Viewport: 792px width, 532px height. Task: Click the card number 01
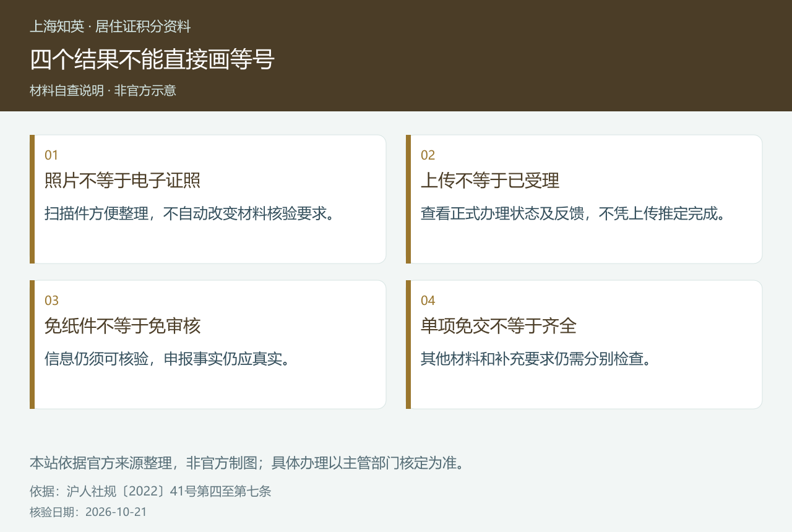pyautogui.click(x=51, y=155)
